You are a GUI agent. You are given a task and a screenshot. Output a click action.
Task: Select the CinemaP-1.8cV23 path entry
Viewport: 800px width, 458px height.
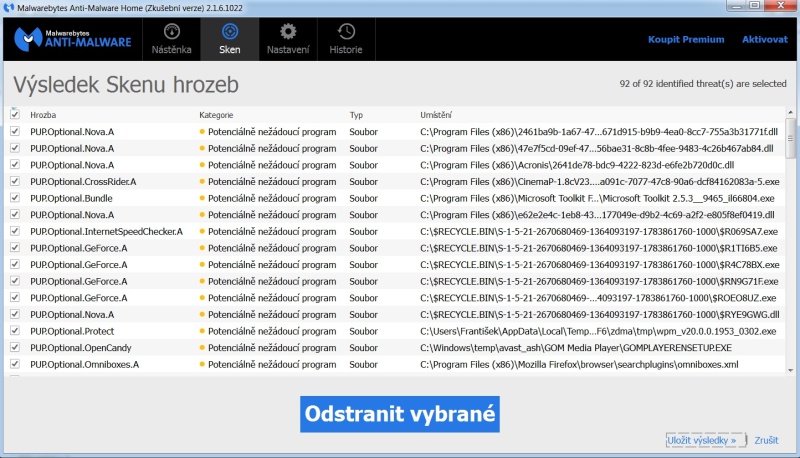(x=599, y=182)
